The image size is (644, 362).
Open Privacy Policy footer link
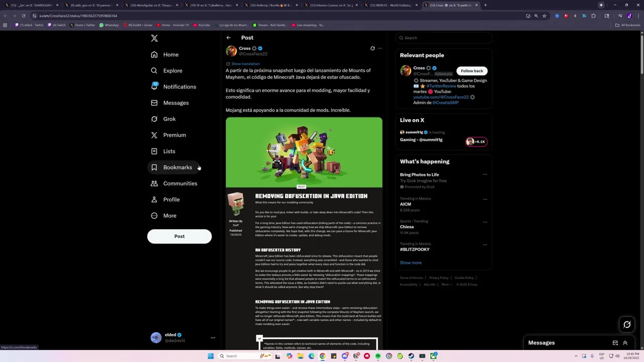pyautogui.click(x=439, y=278)
